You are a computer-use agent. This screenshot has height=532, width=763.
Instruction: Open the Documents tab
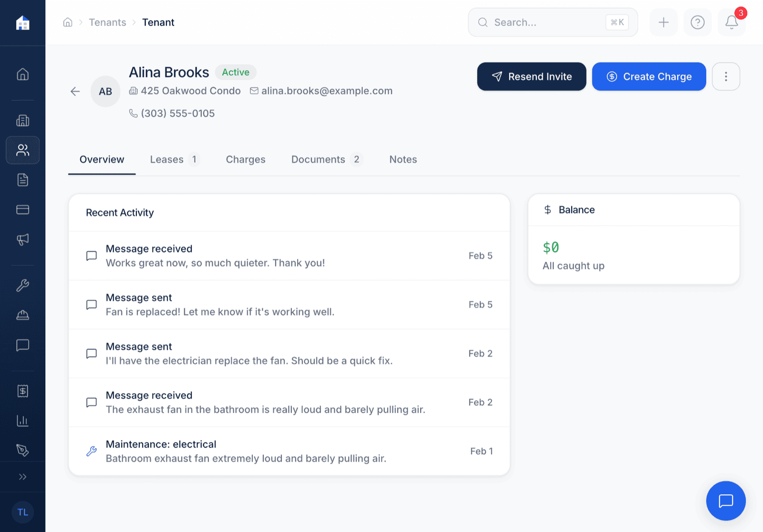318,159
